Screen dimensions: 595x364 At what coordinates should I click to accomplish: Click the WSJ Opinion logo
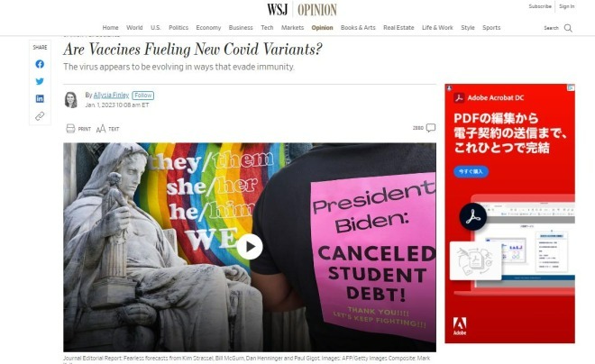[x=302, y=10]
